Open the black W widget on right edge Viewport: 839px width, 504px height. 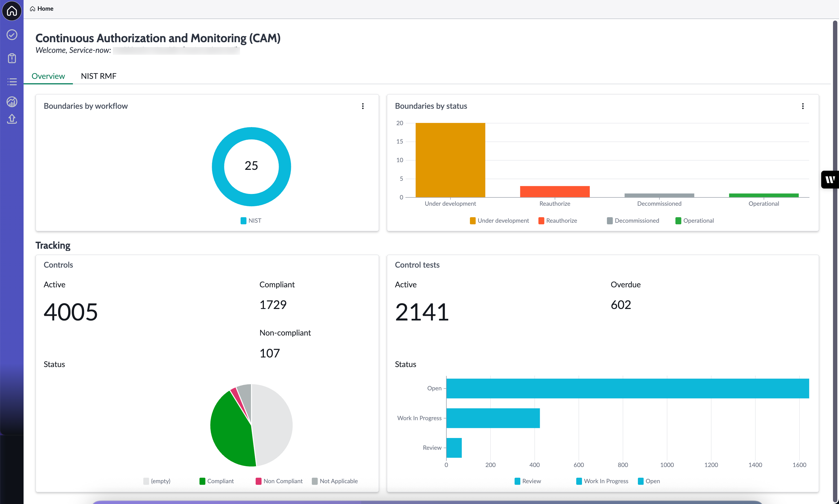830,179
